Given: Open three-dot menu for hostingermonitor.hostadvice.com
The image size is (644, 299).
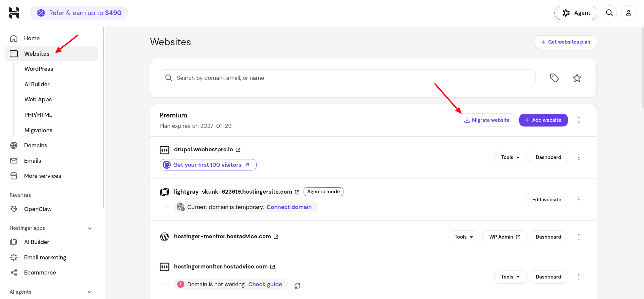Looking at the screenshot, I should pos(579,277).
